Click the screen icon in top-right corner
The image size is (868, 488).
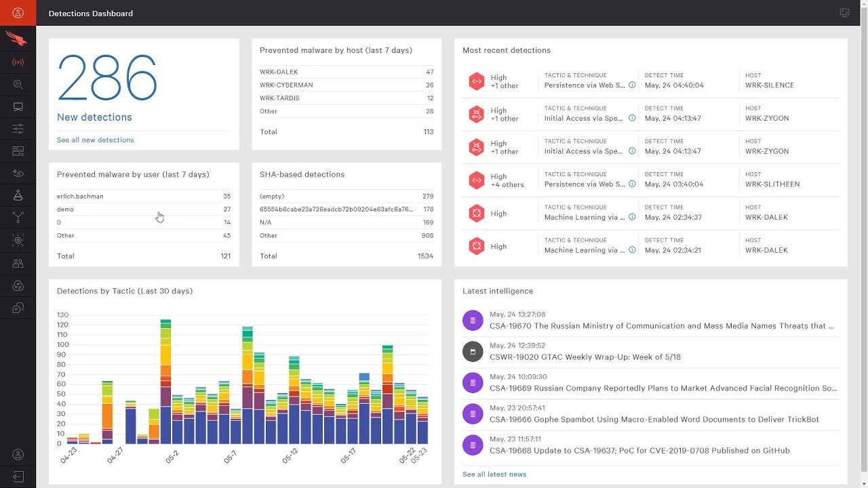coord(844,13)
